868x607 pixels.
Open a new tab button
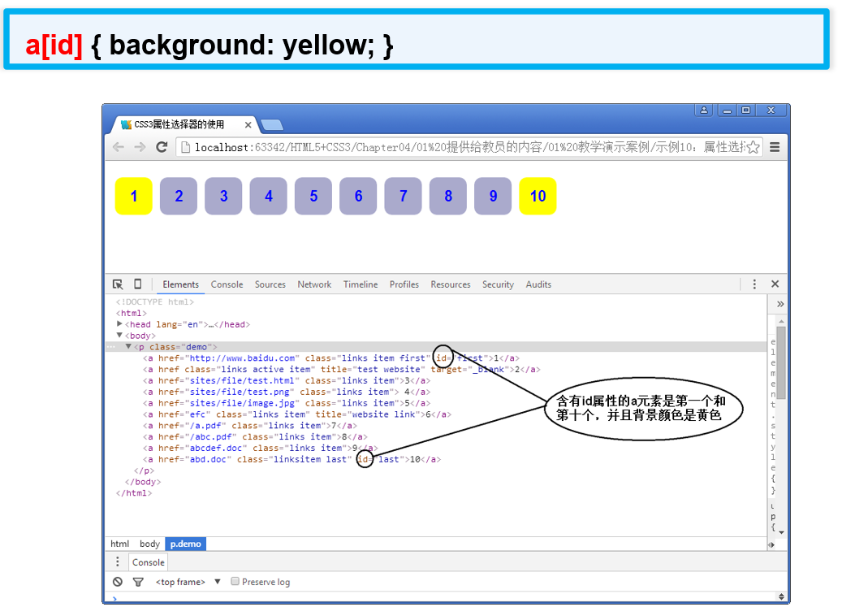(x=272, y=124)
